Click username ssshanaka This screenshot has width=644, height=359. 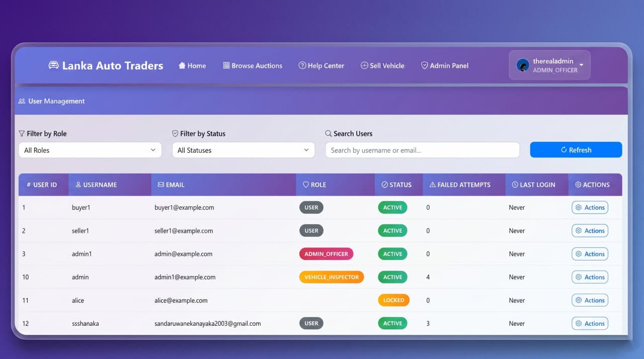[x=86, y=323]
